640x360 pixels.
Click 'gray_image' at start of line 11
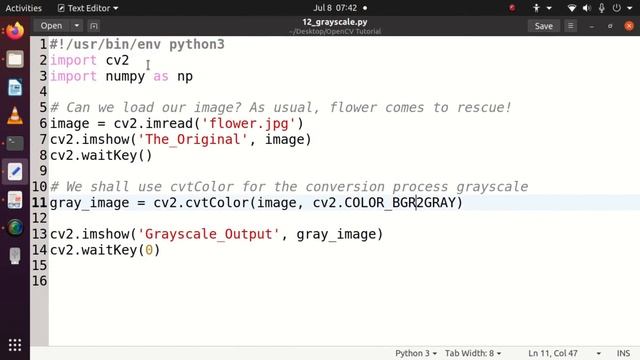click(89, 203)
